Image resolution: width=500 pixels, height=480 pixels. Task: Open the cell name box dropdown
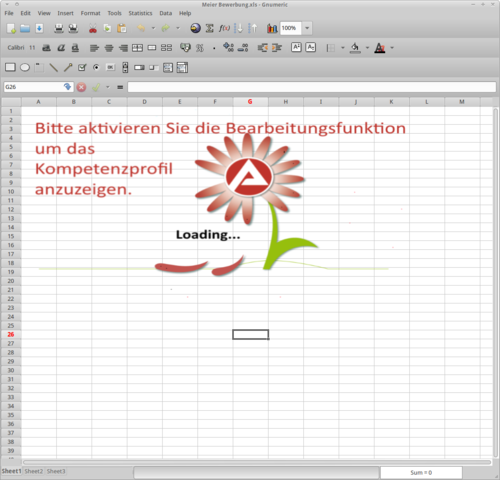point(67,87)
